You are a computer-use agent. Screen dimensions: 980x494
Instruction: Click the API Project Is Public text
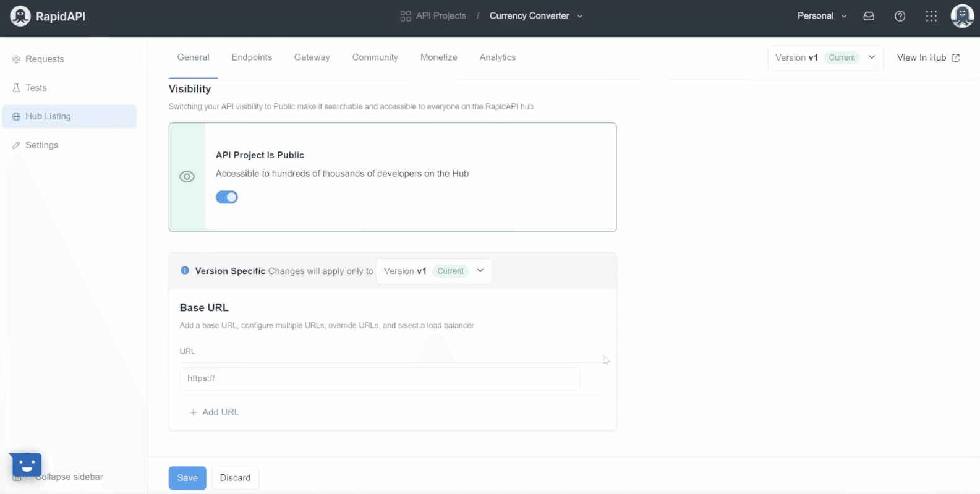[260, 155]
